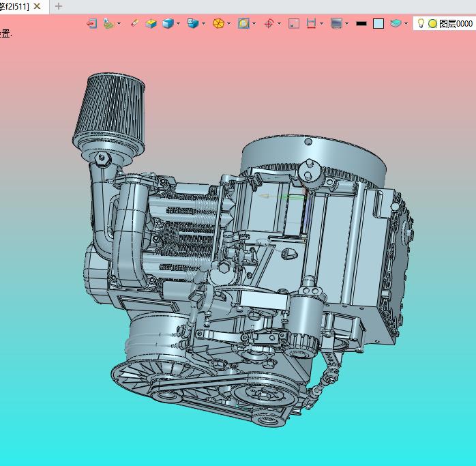Open the dimension measure dropdown arrow

point(321,23)
